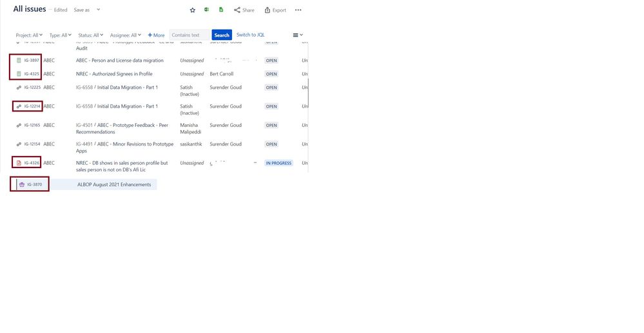This screenshot has width=644, height=333.
Task: Click Satish (Inactive) in IG-12225 row
Action: click(190, 91)
